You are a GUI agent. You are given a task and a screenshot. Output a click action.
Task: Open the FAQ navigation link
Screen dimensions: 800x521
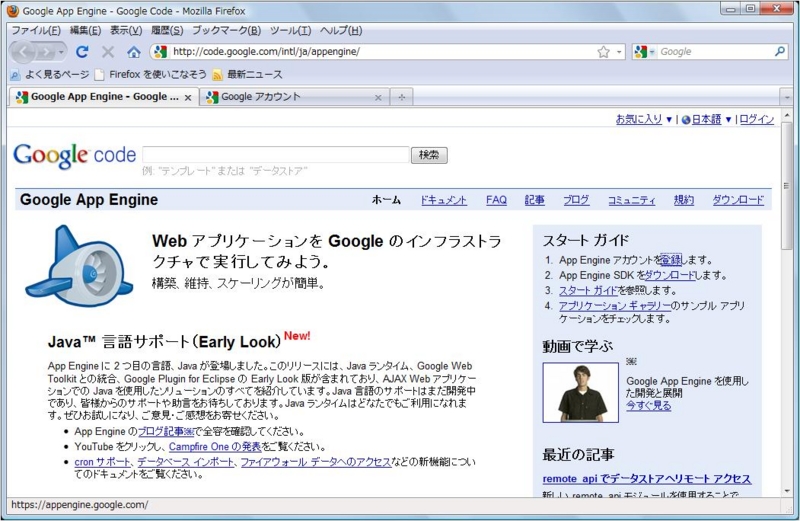click(x=496, y=200)
